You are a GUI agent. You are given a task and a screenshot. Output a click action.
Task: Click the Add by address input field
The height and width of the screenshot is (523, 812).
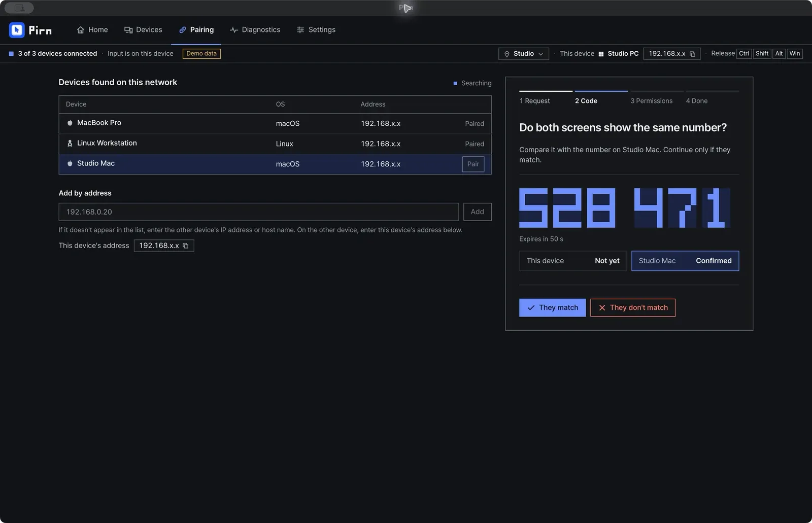point(259,212)
